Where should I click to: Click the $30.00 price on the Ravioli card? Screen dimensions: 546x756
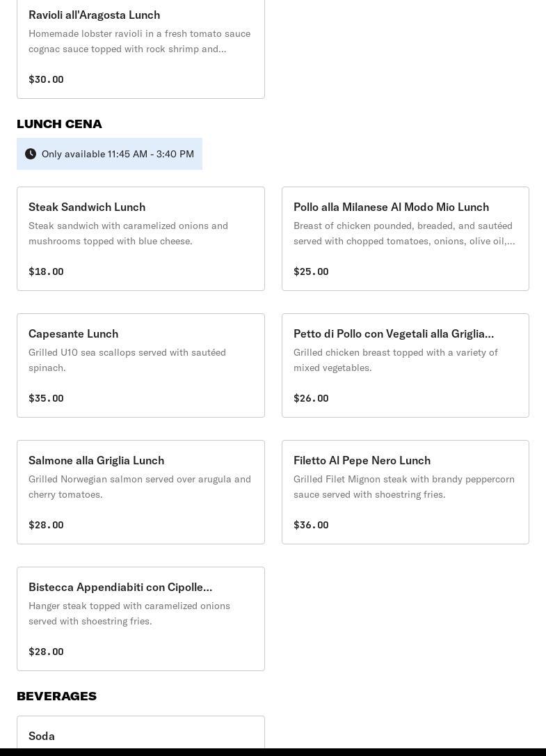coord(46,79)
